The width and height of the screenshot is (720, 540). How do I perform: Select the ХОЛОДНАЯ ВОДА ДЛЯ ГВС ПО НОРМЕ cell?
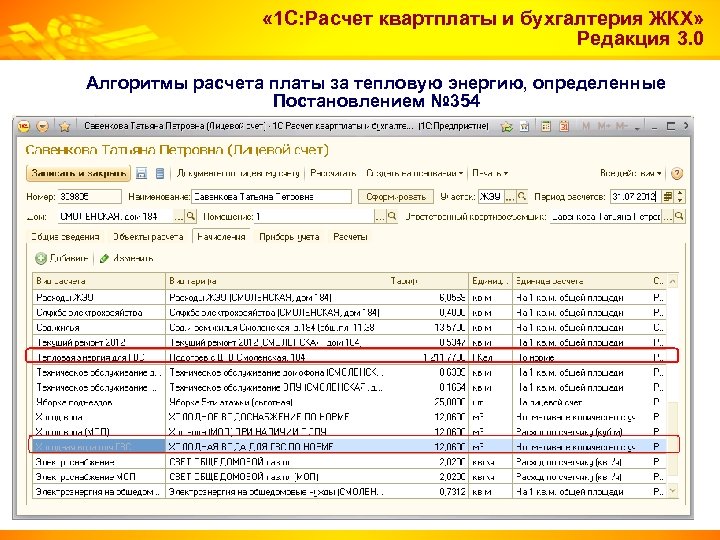coord(277,447)
